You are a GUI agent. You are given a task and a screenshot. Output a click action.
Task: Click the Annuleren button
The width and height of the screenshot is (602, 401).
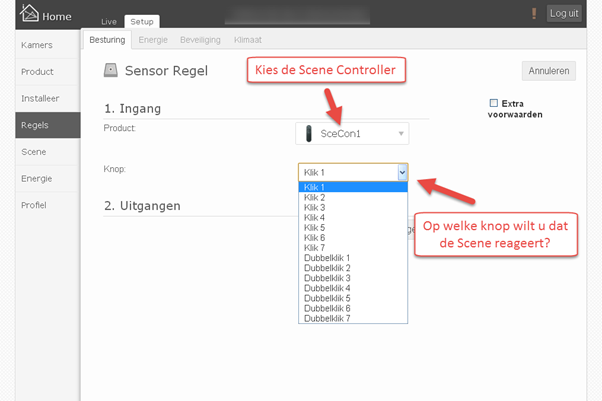pos(549,71)
